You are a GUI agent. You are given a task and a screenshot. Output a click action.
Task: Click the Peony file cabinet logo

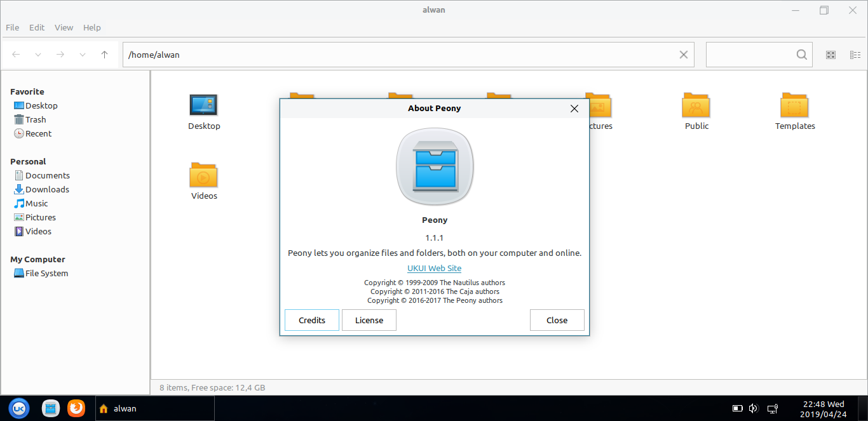435,167
